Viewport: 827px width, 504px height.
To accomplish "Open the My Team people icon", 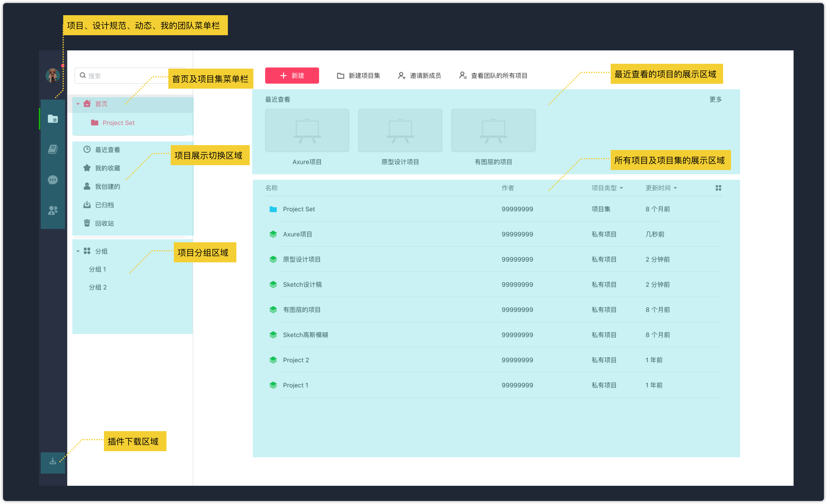I will (x=53, y=210).
